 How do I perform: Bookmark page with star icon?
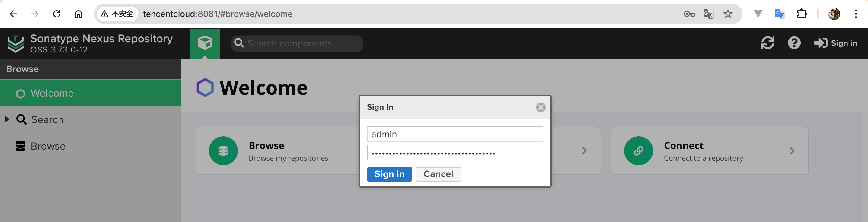point(728,14)
